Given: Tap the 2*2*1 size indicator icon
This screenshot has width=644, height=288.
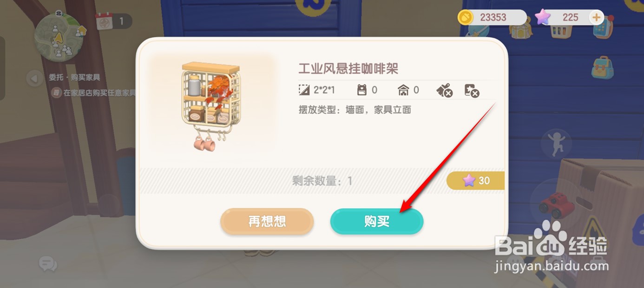Looking at the screenshot, I should click(304, 90).
